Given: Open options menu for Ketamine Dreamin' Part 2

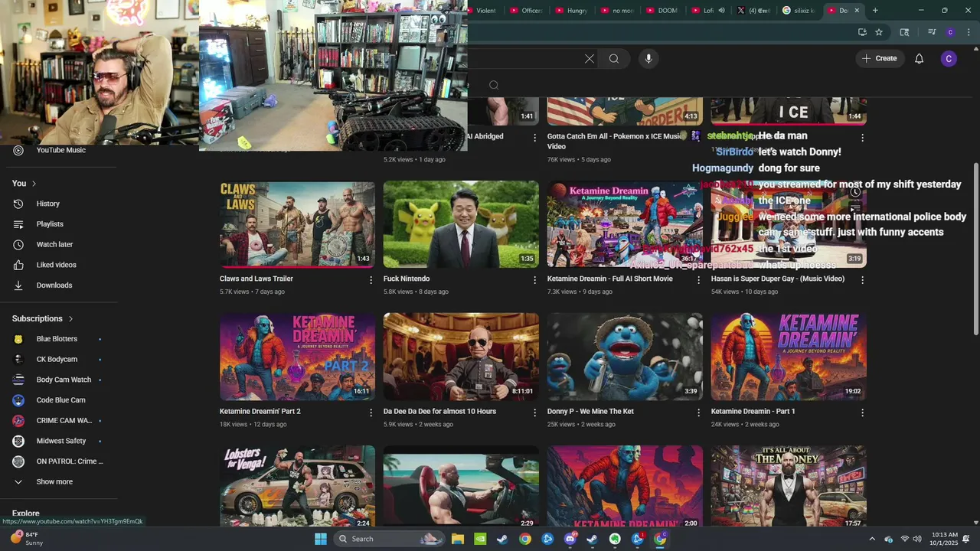Looking at the screenshot, I should pyautogui.click(x=371, y=412).
